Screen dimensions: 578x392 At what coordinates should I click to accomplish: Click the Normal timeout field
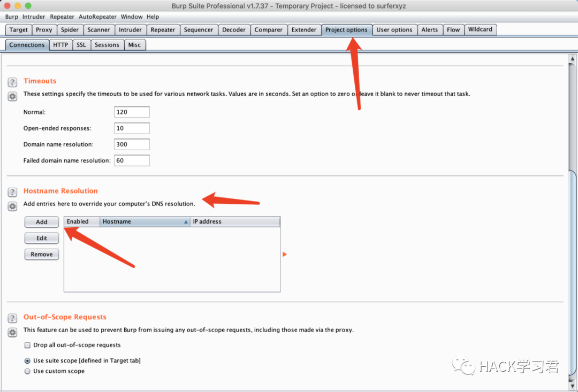[x=132, y=112]
